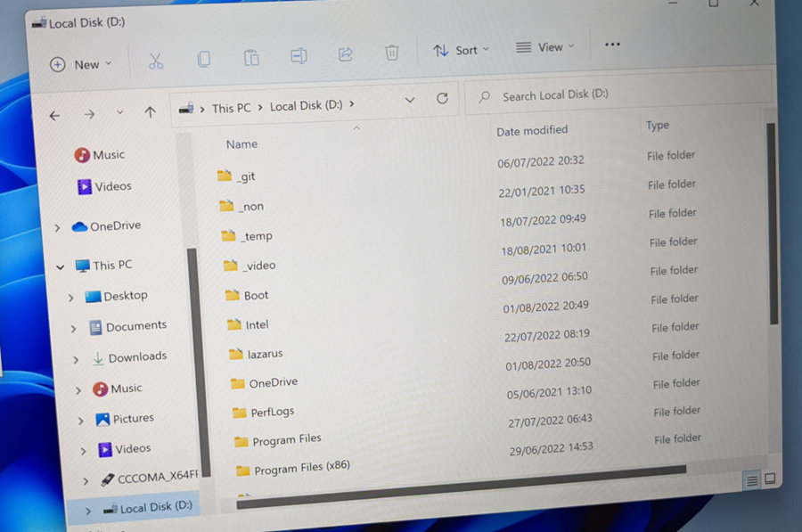Image resolution: width=802 pixels, height=532 pixels.
Task: Click the _git folder icon
Action: click(x=224, y=176)
